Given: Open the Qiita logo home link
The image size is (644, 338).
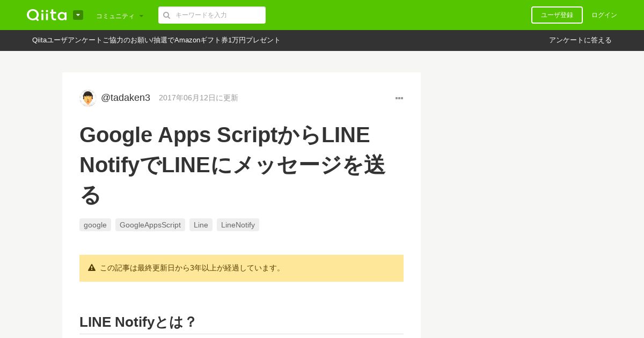Looking at the screenshot, I should coord(47,15).
